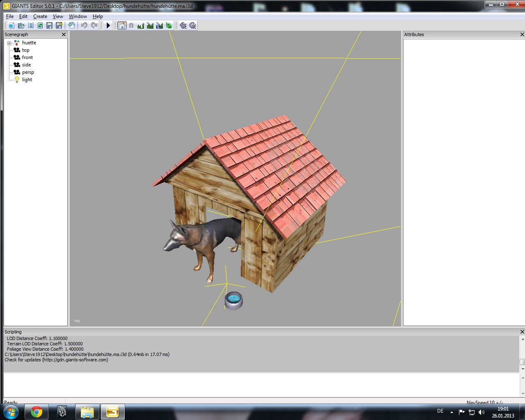Select the light node in Scenegraph
The width and height of the screenshot is (525, 420).
pos(27,80)
